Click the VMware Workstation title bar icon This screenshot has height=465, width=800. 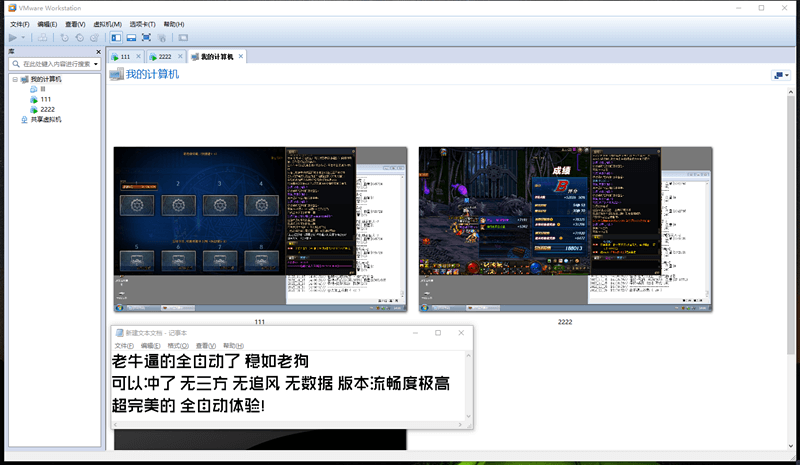coord(12,8)
